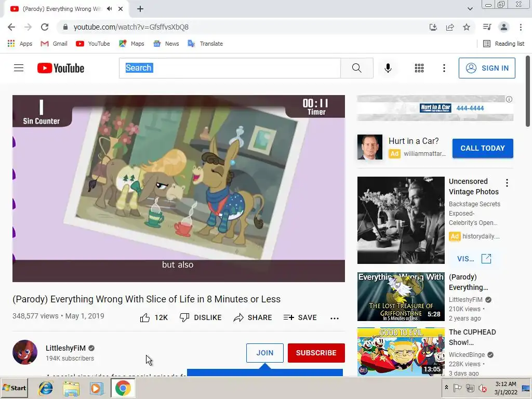Screen dimensions: 532x399
Task: Click the Chrome taskbar icon
Action: click(x=123, y=388)
